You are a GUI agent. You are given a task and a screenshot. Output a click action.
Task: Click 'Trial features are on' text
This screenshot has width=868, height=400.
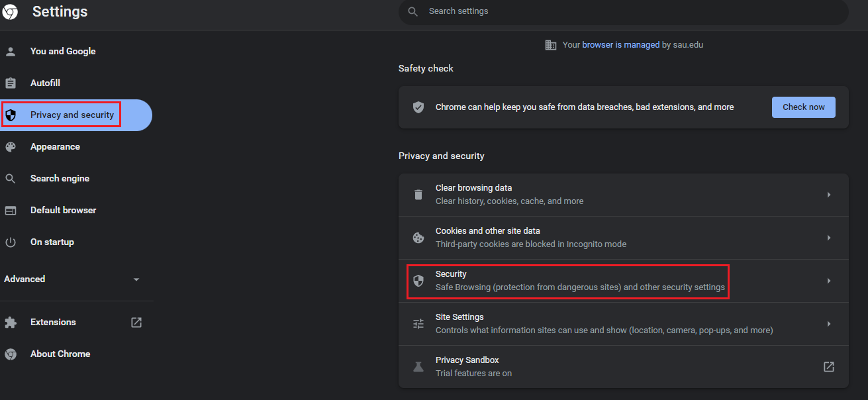473,374
